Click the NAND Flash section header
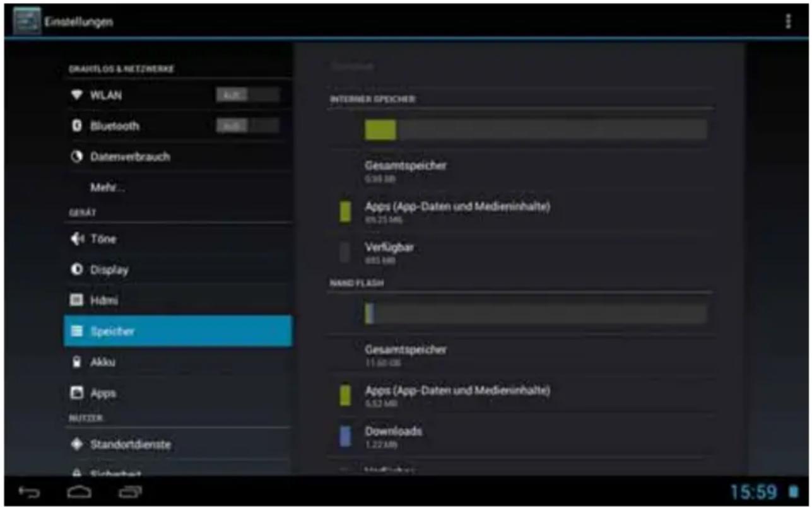This screenshot has height=507, width=812. 357,284
